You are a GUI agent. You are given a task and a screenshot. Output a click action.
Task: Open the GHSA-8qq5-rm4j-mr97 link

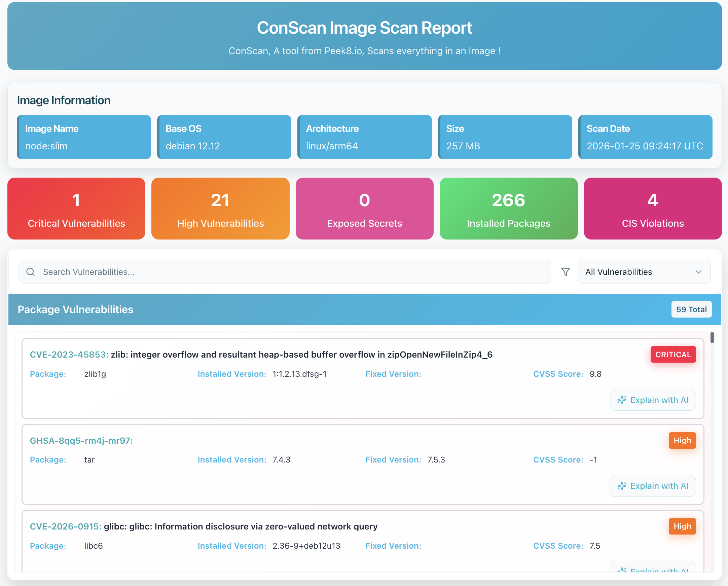pos(81,441)
